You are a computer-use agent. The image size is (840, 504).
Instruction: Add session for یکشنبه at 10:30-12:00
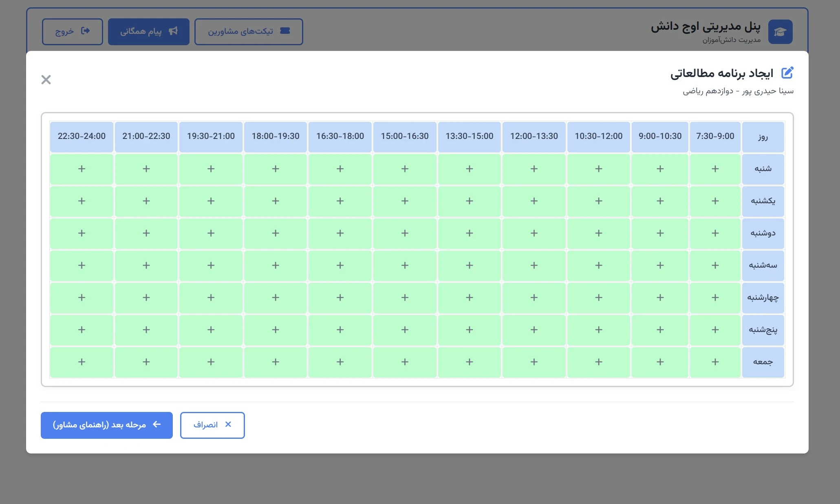coord(599,201)
